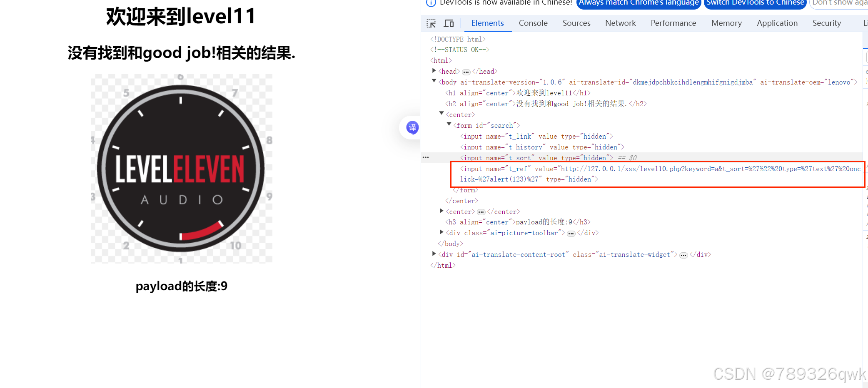Select the STATUS OK comment line

(459, 50)
